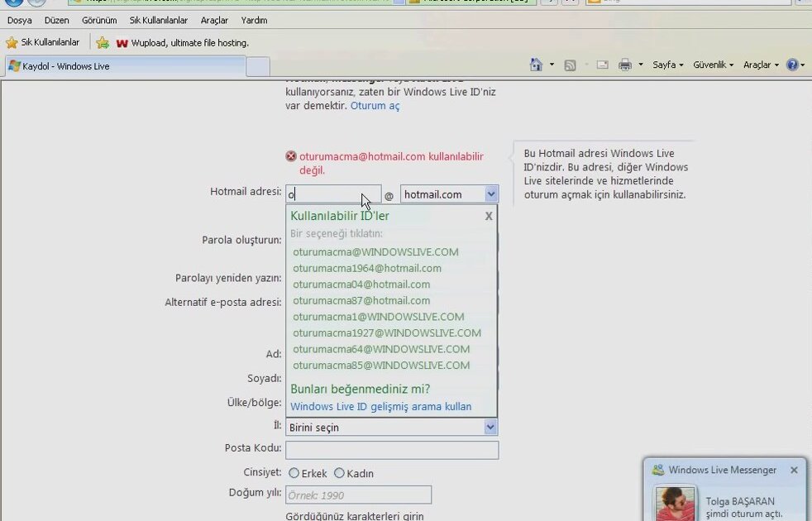Open the Araçlar command bar dropdown

click(x=761, y=65)
